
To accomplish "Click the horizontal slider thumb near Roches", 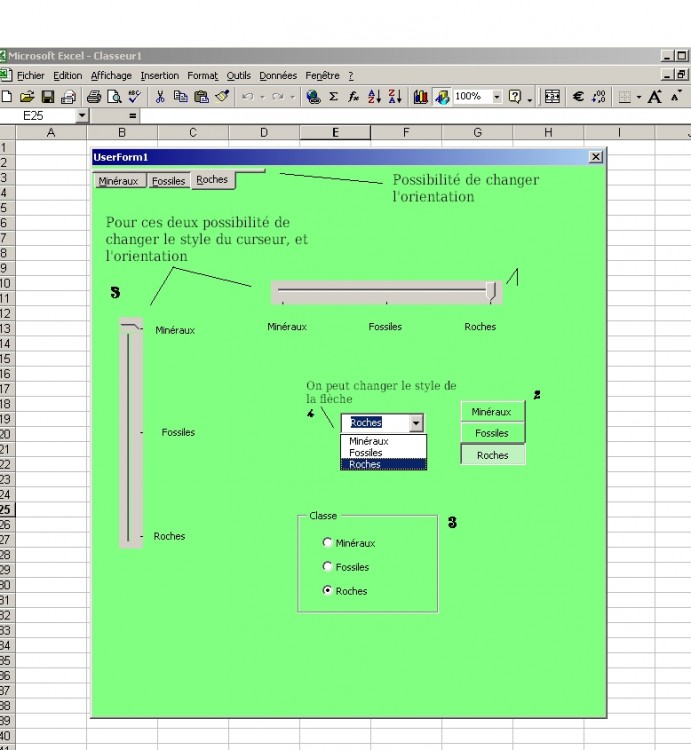I will click(490, 290).
